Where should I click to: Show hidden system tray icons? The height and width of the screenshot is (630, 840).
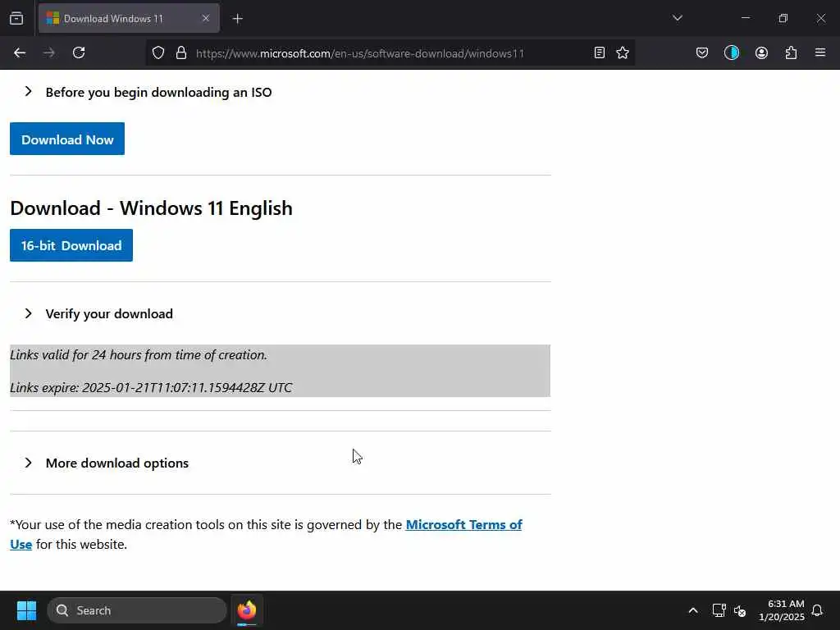692,610
